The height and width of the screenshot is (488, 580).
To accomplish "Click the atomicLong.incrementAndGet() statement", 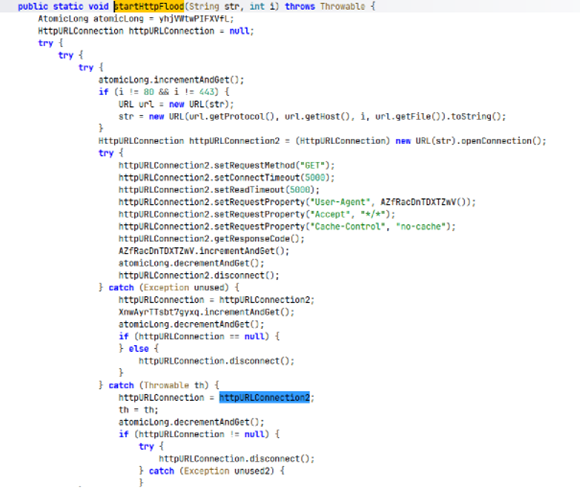I will [171, 80].
